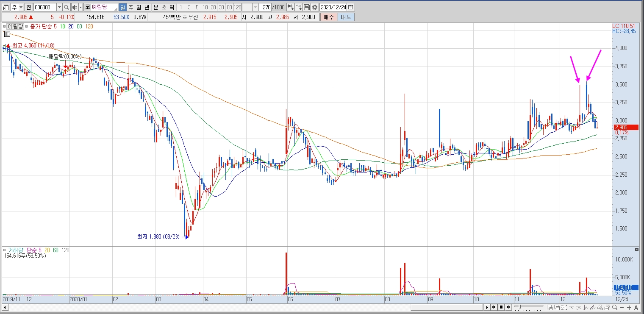Screen dimensions: 644x314
Task: Select interval button 30
Action: (x=221, y=7)
